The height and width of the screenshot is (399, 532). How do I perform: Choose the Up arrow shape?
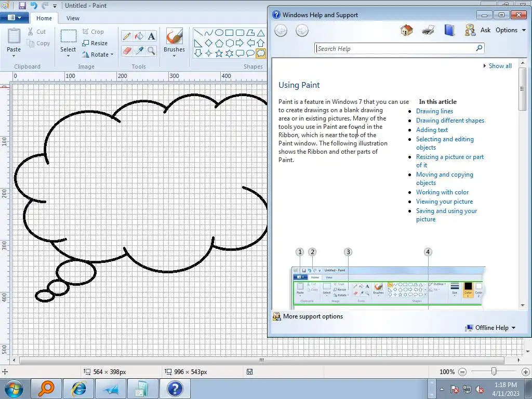pyautogui.click(x=261, y=43)
